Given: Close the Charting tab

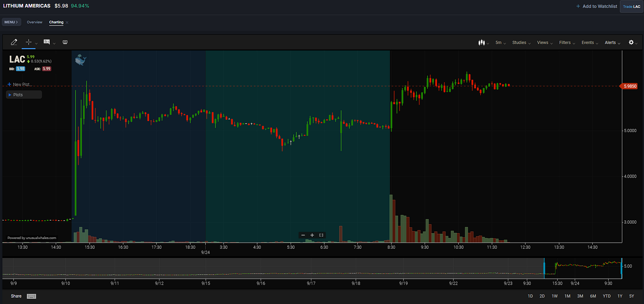Looking at the screenshot, I should pos(67,22).
